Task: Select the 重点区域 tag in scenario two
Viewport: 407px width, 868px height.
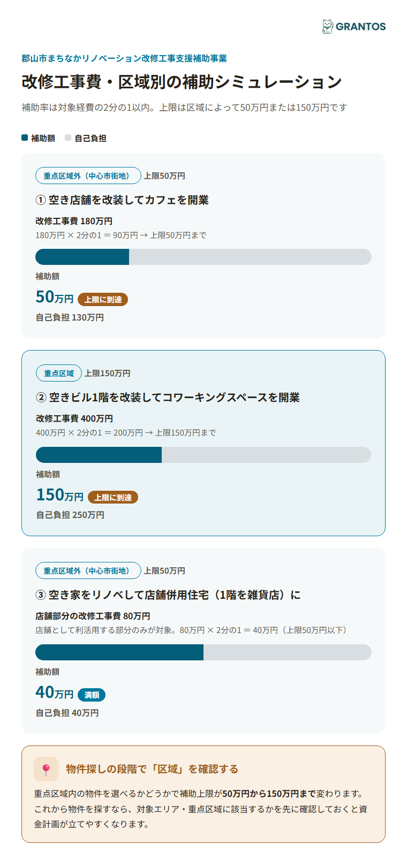Action: pos(59,373)
